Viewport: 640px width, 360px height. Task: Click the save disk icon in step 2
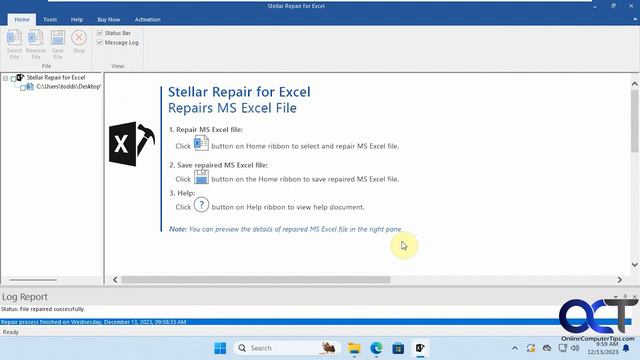(201, 177)
